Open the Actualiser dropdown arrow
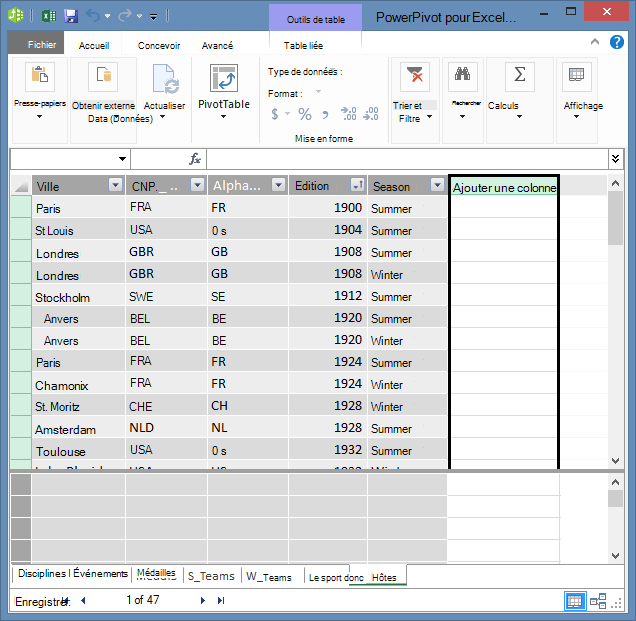 [163, 117]
